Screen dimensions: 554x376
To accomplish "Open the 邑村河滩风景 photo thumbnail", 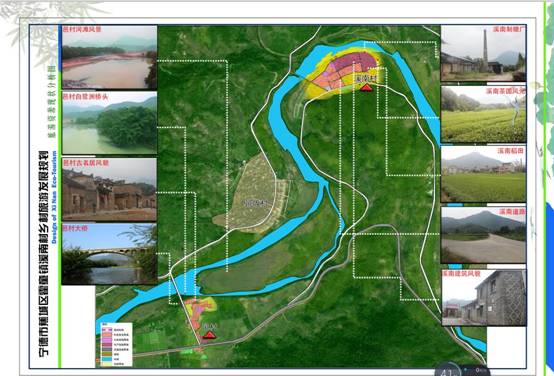I will [109, 57].
